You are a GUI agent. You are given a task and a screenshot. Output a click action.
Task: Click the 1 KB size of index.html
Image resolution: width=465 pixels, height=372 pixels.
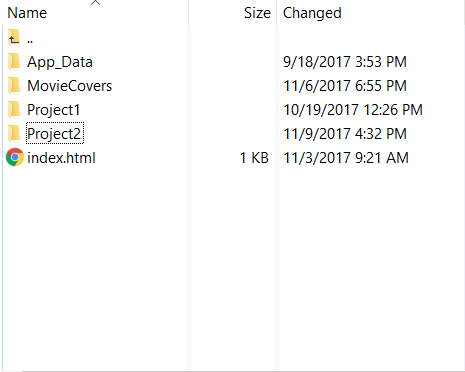click(x=254, y=158)
